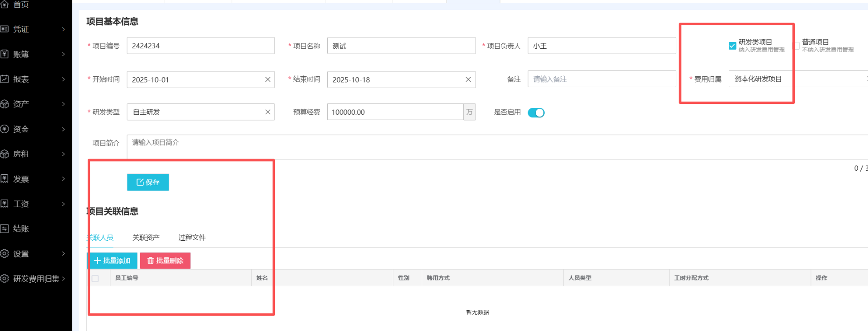Clear the 开始时间 date with X icon
Screen dimensions: 868x331
(268, 79)
